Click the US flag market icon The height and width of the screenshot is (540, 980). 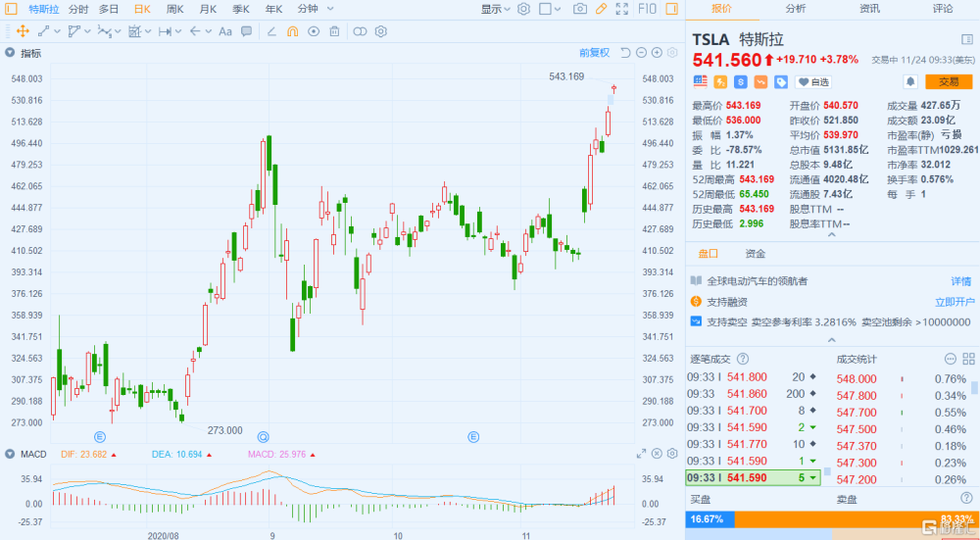[700, 82]
